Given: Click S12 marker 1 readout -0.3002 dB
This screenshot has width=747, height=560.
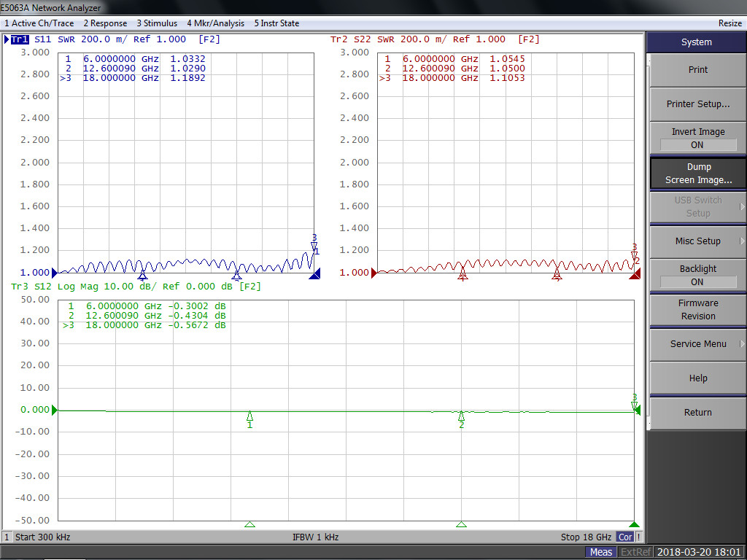Looking at the screenshot, I should coord(197,306).
